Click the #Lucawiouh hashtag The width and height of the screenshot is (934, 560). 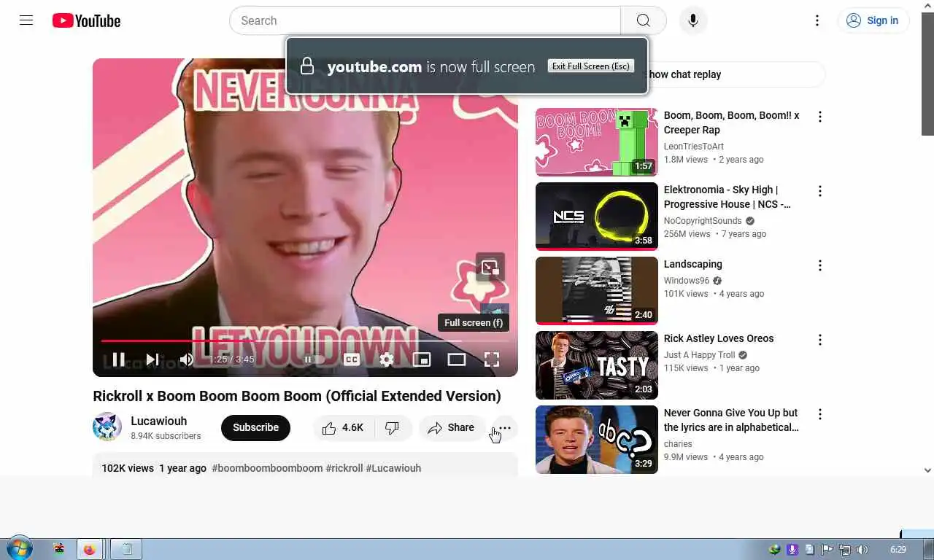click(x=393, y=468)
